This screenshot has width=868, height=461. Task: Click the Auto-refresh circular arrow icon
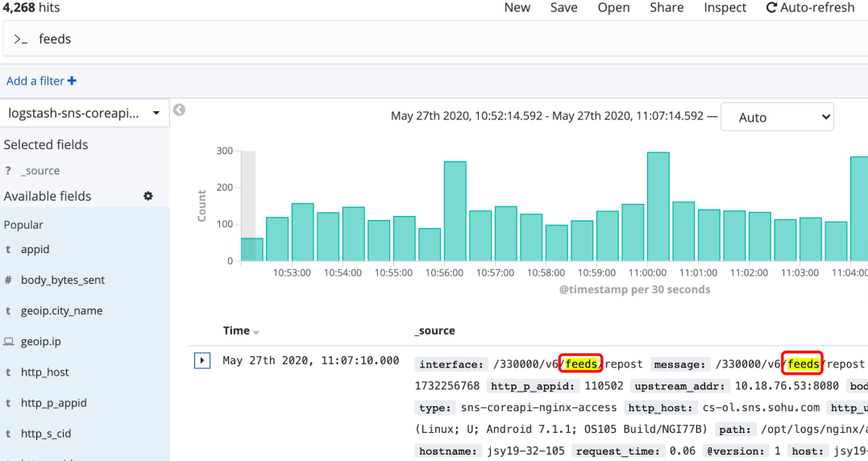[x=771, y=8]
